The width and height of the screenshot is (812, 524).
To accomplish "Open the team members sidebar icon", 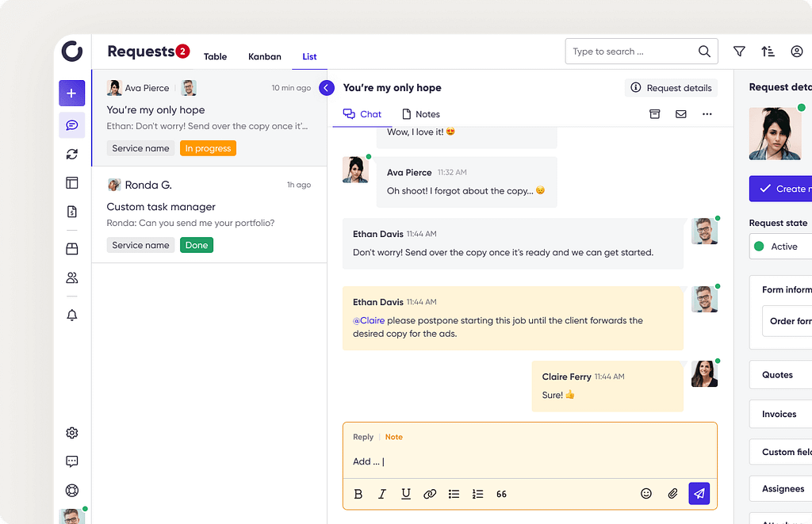I will [72, 278].
